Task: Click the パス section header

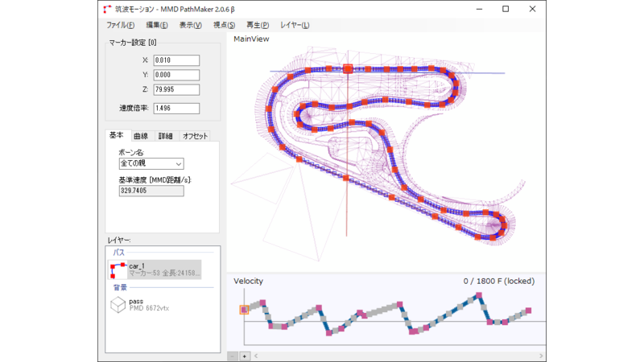Action: [x=118, y=253]
